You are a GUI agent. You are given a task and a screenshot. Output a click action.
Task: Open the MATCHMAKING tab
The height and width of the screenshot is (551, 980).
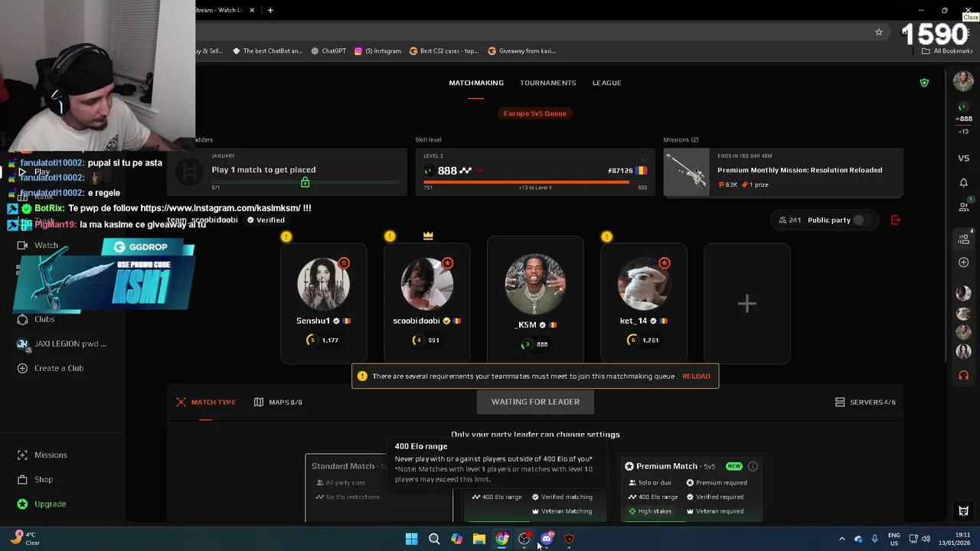(x=475, y=83)
